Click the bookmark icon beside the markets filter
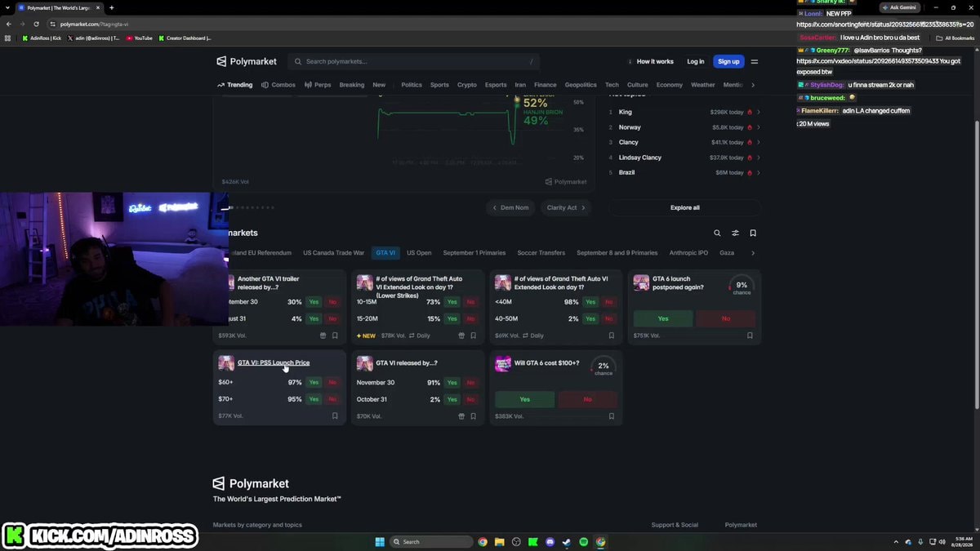The height and width of the screenshot is (551, 980). 753,233
